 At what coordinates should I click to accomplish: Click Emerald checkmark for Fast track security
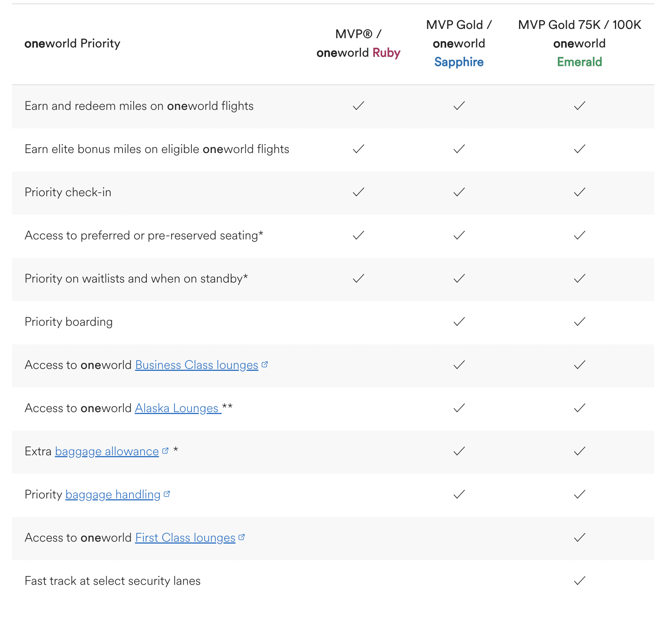tap(580, 581)
